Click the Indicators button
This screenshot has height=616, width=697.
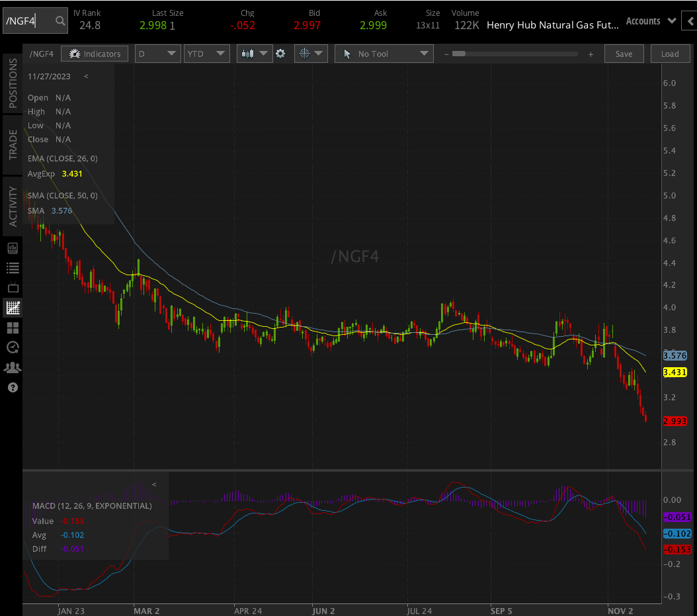[x=95, y=54]
